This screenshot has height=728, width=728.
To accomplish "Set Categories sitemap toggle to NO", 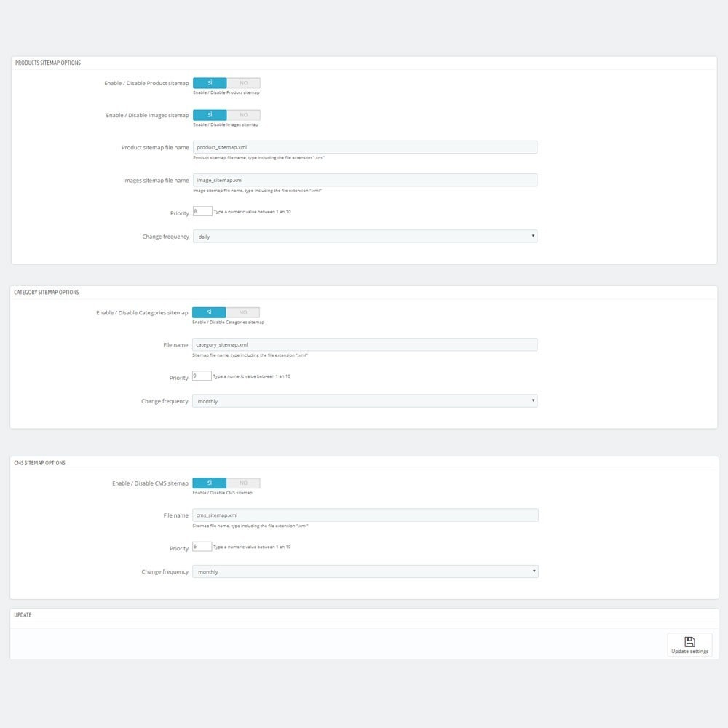I will click(x=243, y=312).
